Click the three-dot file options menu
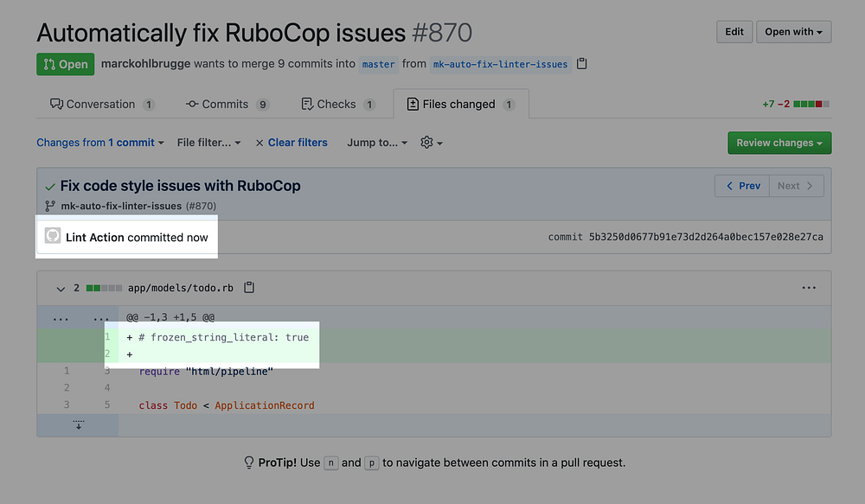Image resolution: width=865 pixels, height=504 pixels. pyautogui.click(x=809, y=288)
